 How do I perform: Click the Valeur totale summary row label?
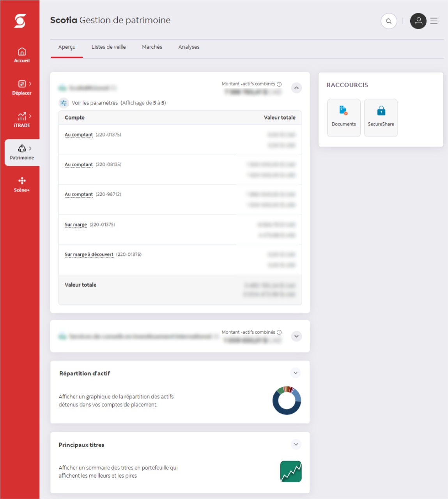[x=81, y=285]
